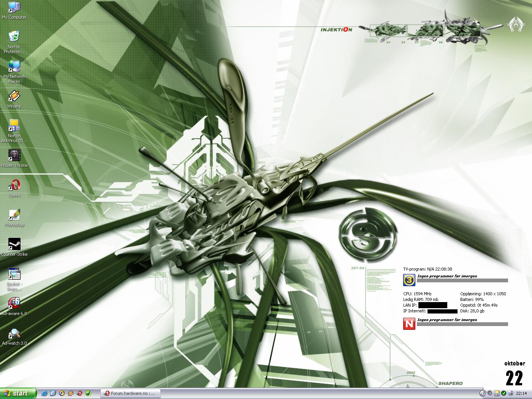This screenshot has width=532, height=399.
Task: Click the IP Internett label
Action: [415, 311]
